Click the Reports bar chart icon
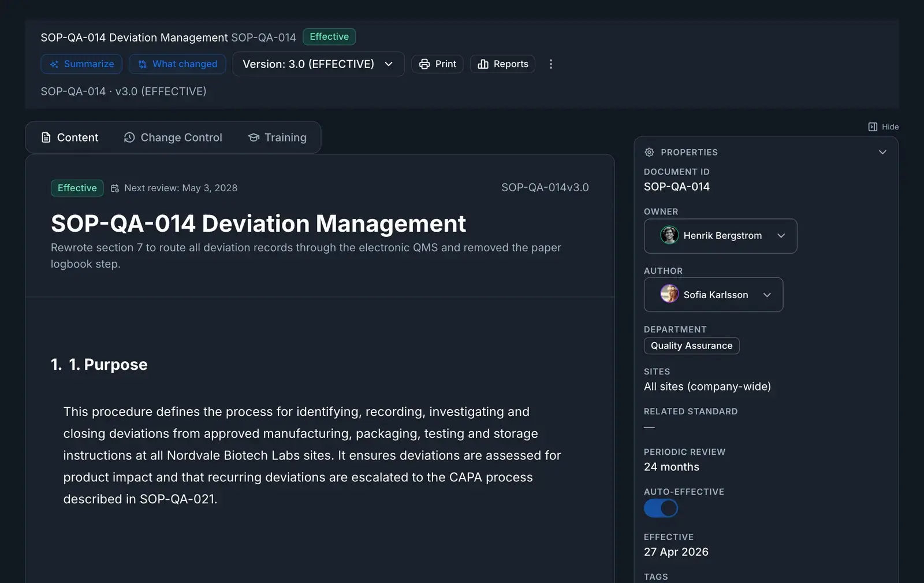The width and height of the screenshot is (924, 583). tap(483, 64)
